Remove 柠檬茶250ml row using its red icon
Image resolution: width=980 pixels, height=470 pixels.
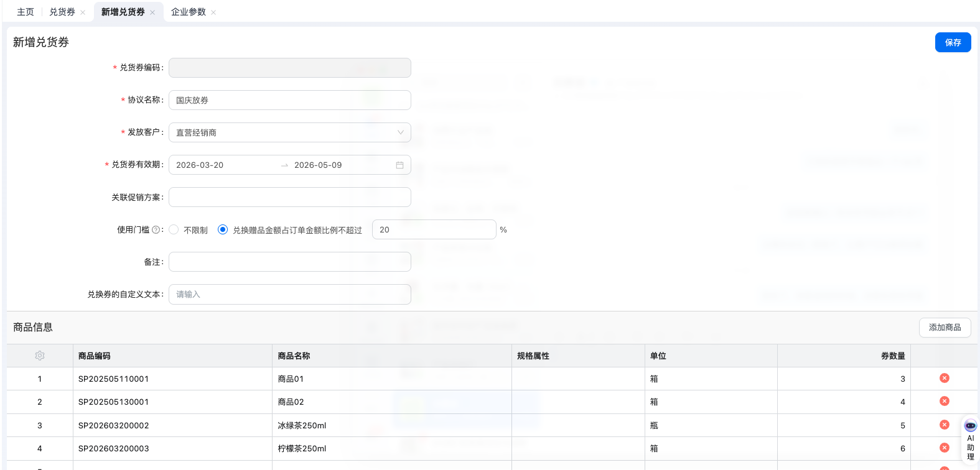[x=944, y=448]
